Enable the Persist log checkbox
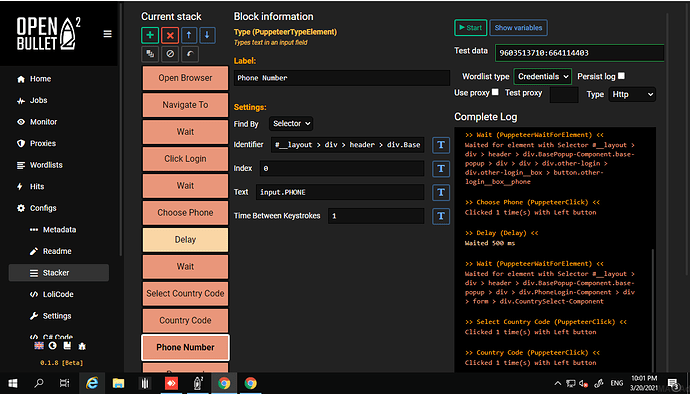The image size is (690, 394). click(621, 76)
